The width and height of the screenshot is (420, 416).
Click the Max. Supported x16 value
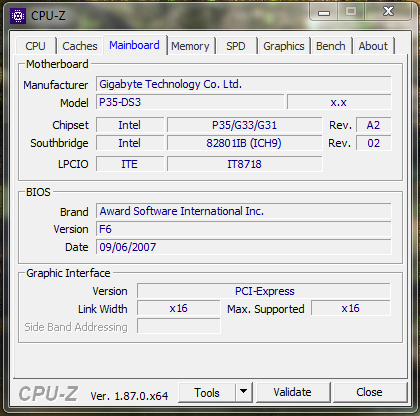[351, 308]
